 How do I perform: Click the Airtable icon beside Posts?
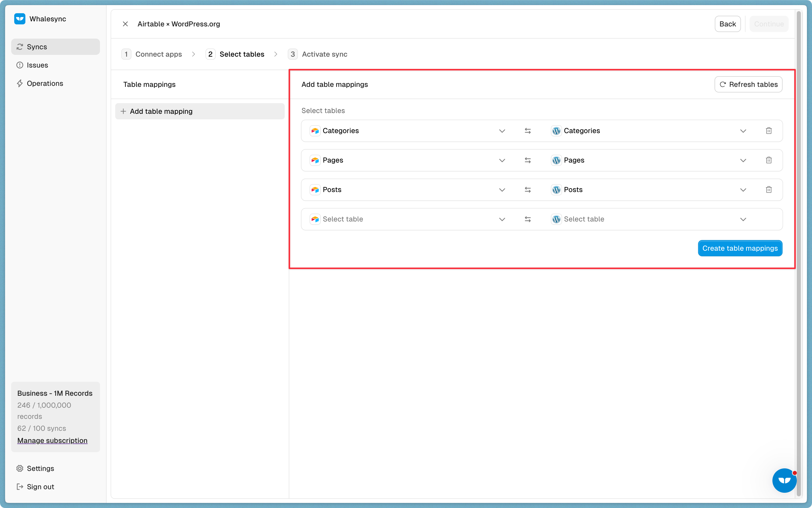click(315, 190)
